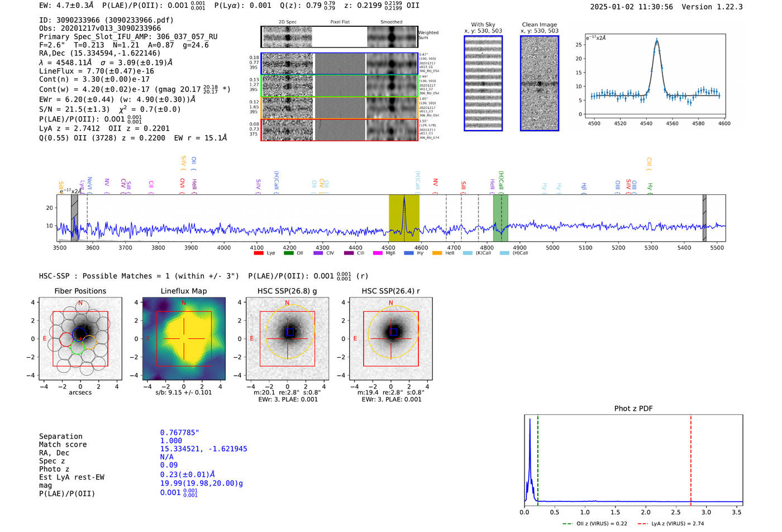Click the hatched gray band near 3550

[74, 218]
